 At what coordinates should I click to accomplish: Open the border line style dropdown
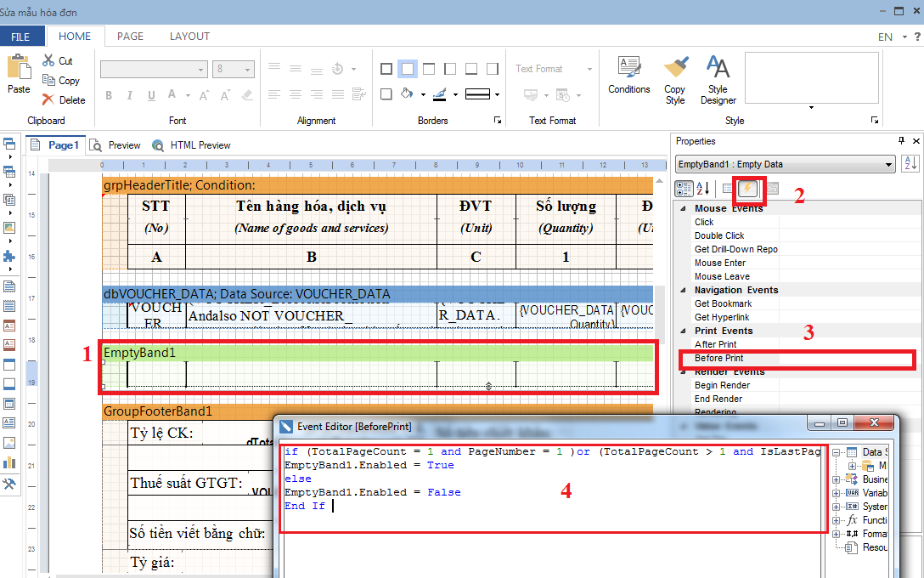pyautogui.click(x=498, y=94)
